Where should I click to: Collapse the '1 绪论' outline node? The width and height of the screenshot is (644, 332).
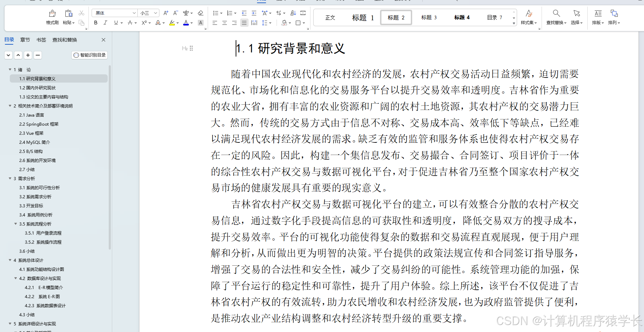point(10,69)
